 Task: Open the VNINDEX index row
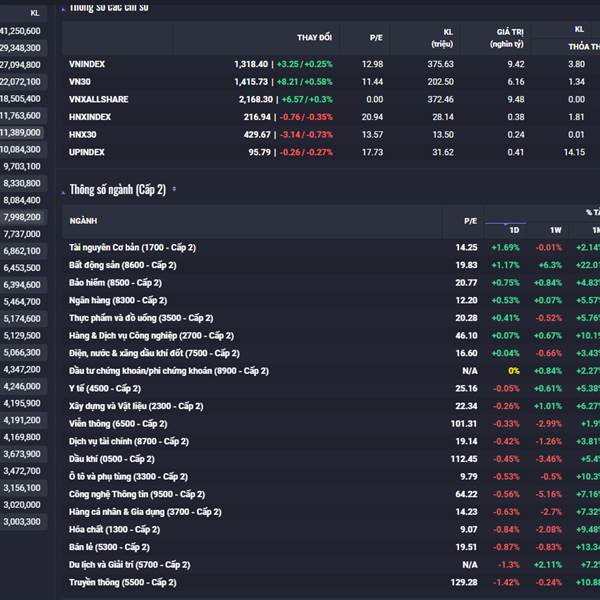[331, 64]
